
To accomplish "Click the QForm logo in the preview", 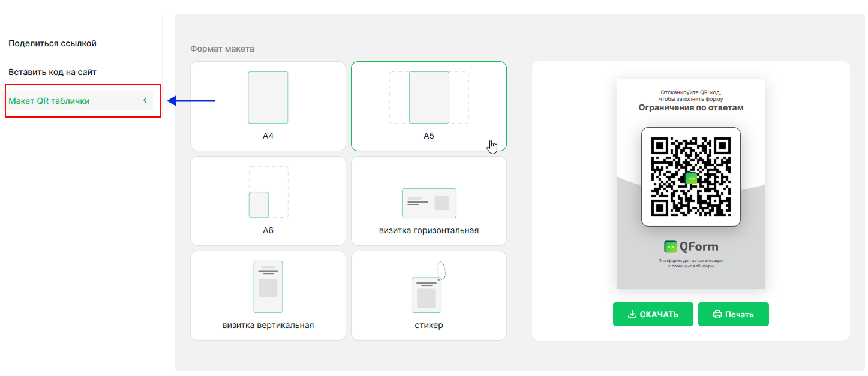I will click(691, 246).
